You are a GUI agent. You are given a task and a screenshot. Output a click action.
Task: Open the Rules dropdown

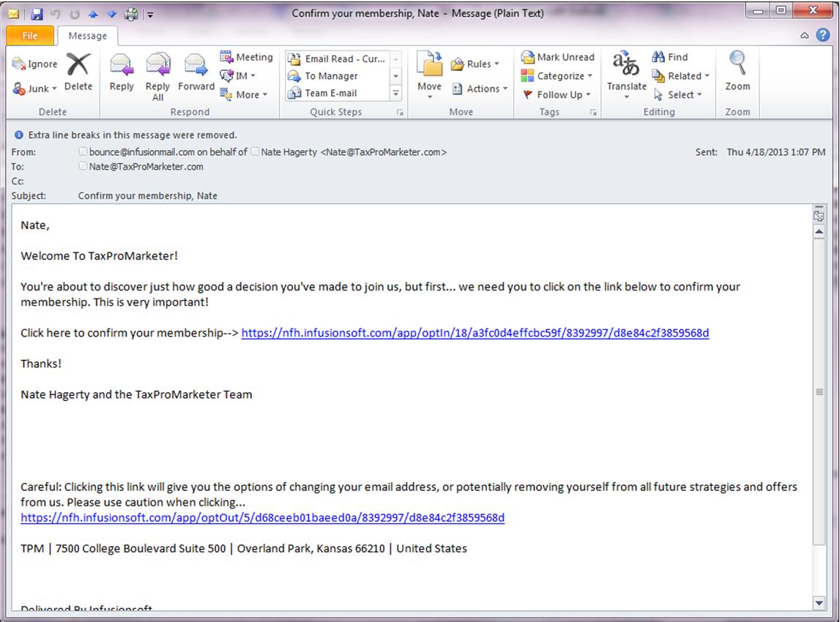[x=475, y=64]
